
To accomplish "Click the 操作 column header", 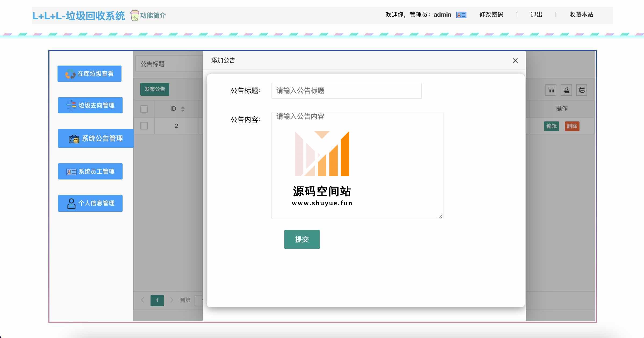I will [x=562, y=109].
